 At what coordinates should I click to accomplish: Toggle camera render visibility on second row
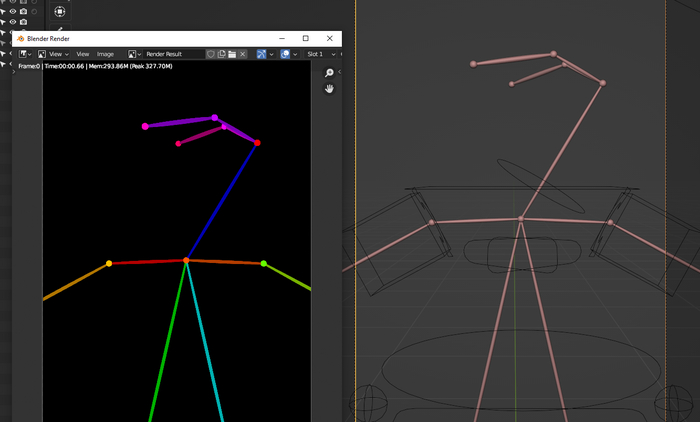click(x=23, y=11)
